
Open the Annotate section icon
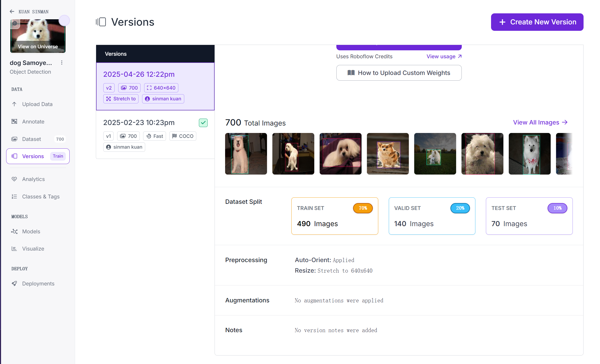(x=14, y=121)
